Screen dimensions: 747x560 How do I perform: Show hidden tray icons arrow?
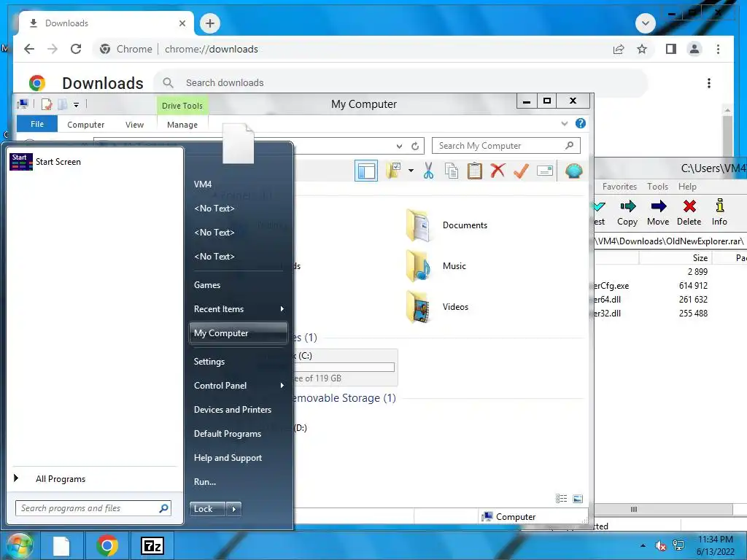click(x=643, y=545)
